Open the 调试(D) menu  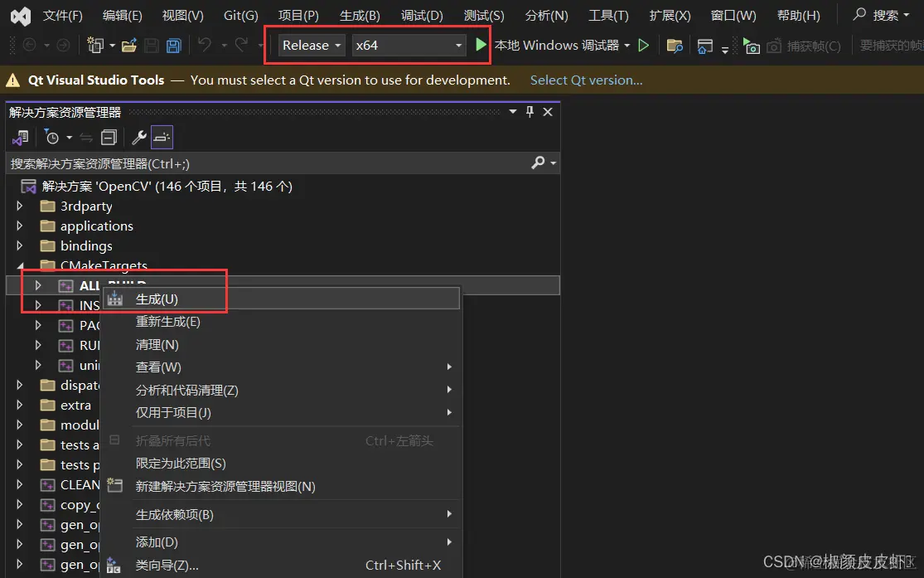coord(422,16)
